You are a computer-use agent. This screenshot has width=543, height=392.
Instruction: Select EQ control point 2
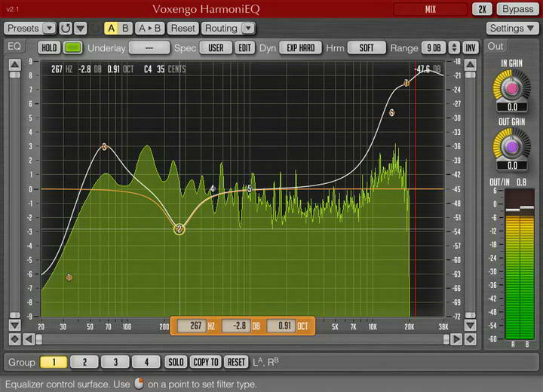179,229
